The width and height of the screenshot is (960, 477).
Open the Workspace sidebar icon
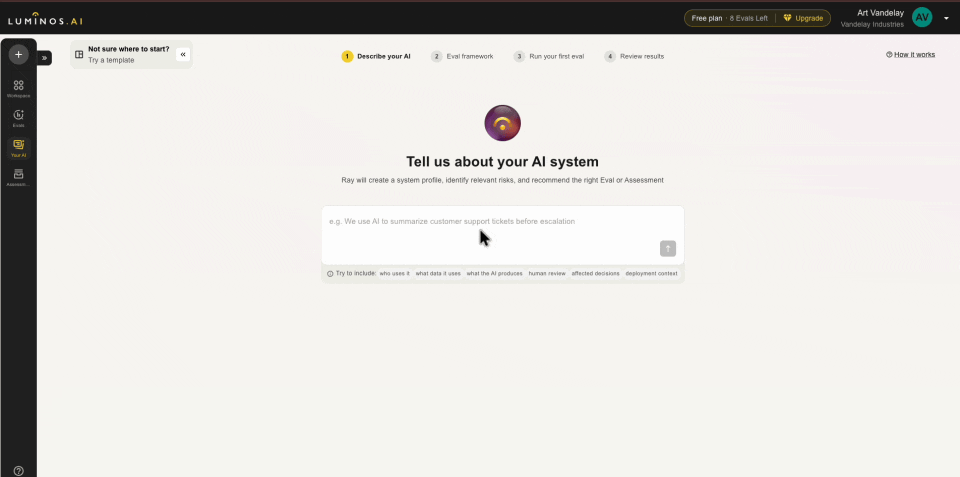coord(18,89)
